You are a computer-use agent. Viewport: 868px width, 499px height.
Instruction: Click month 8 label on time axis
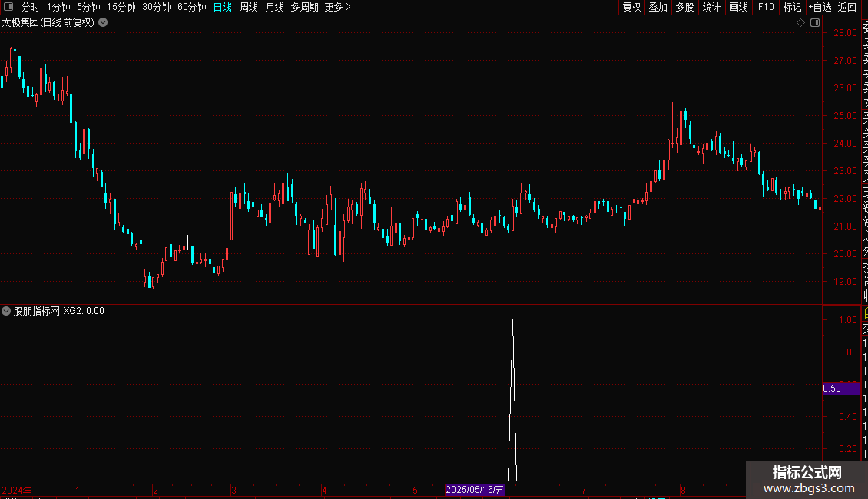point(683,490)
